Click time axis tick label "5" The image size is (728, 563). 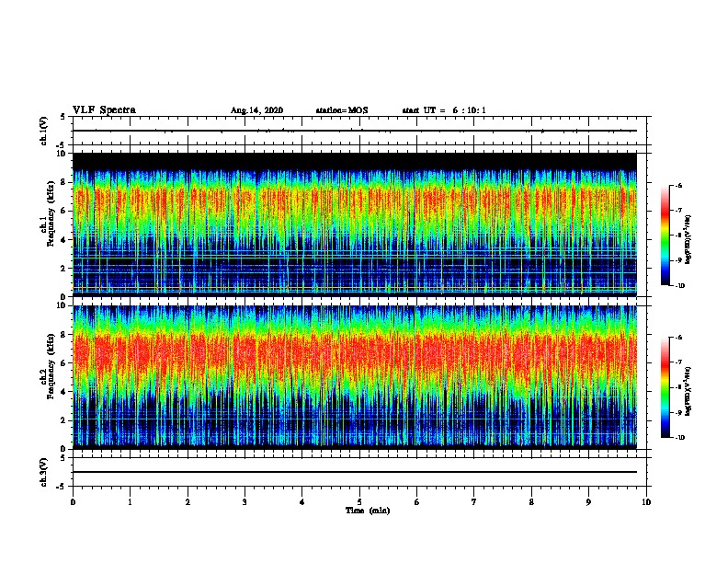point(359,502)
